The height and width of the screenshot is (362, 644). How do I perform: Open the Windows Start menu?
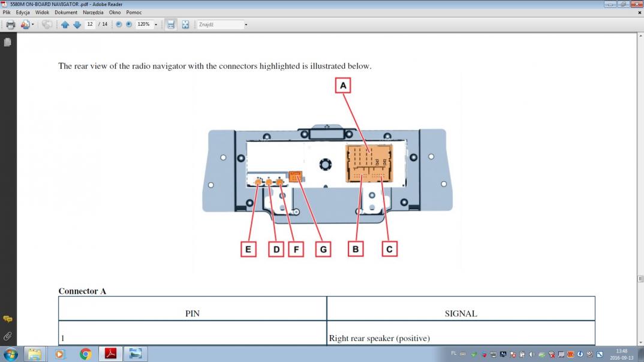11,354
